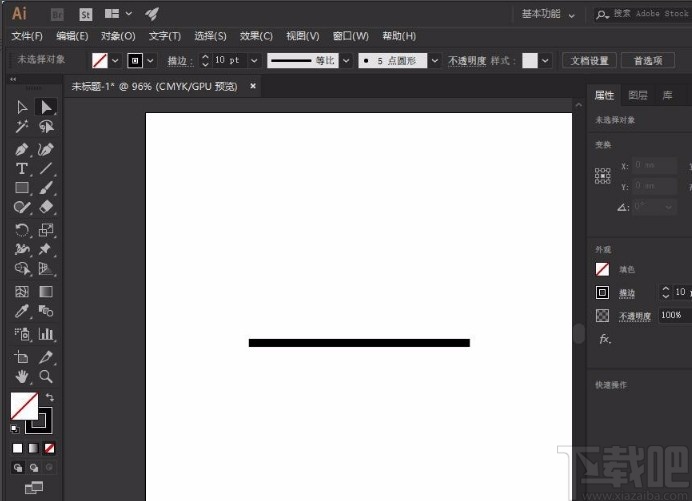
Task: Switch to the 图层 panel tab
Action: (x=638, y=95)
